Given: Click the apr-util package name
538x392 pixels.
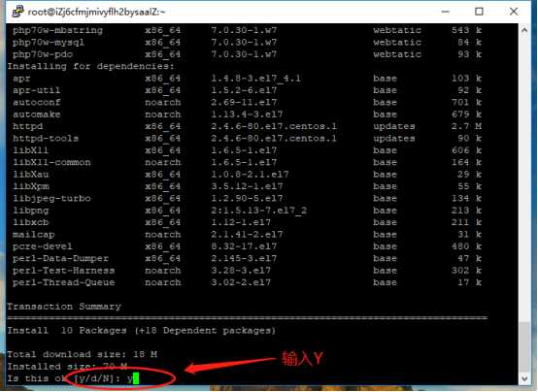Looking at the screenshot, I should point(36,90).
